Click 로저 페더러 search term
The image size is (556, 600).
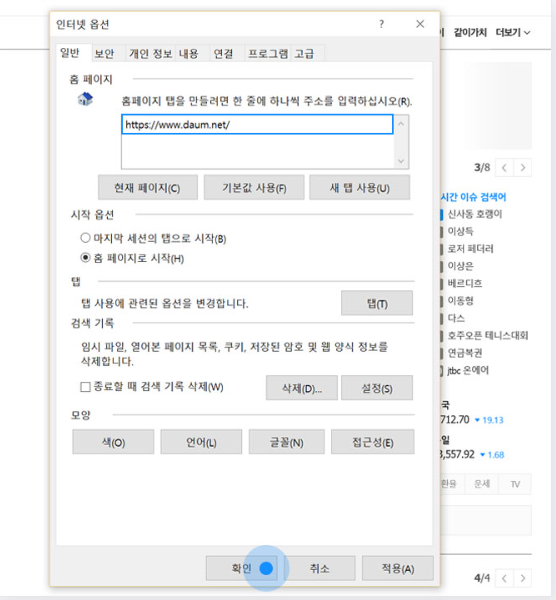click(471, 249)
